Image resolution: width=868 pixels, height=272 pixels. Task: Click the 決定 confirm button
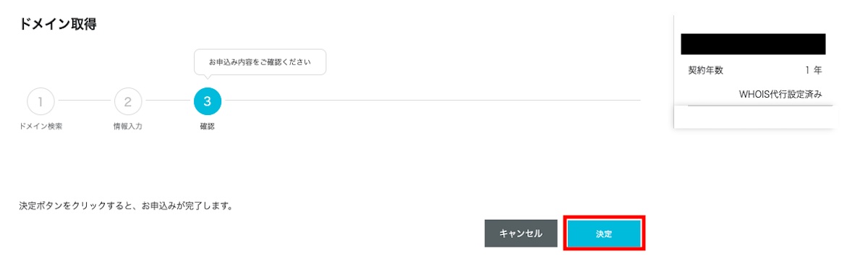pos(604,234)
